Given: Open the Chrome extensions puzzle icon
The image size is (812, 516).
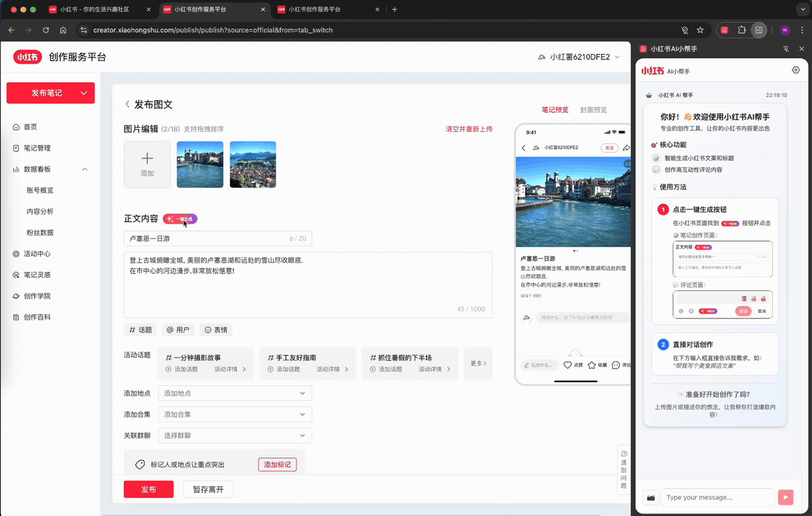Looking at the screenshot, I should pos(742,30).
